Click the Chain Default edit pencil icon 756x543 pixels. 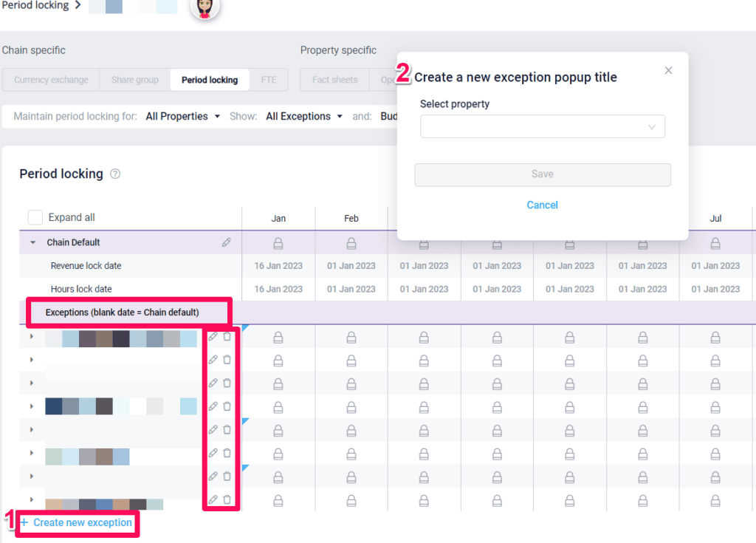pos(227,242)
